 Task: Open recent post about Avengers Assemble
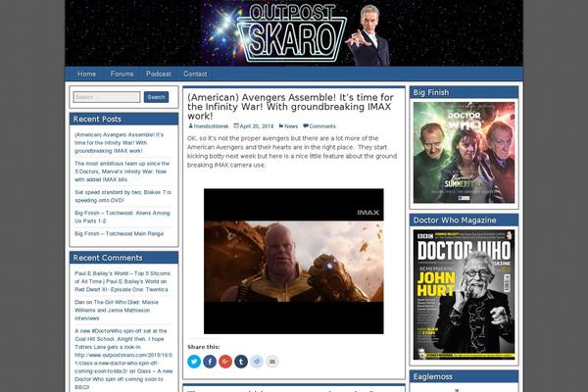[119, 142]
